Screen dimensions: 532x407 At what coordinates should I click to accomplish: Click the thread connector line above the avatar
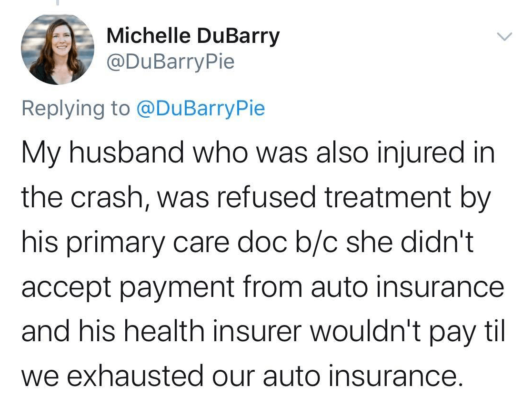(57, 3)
